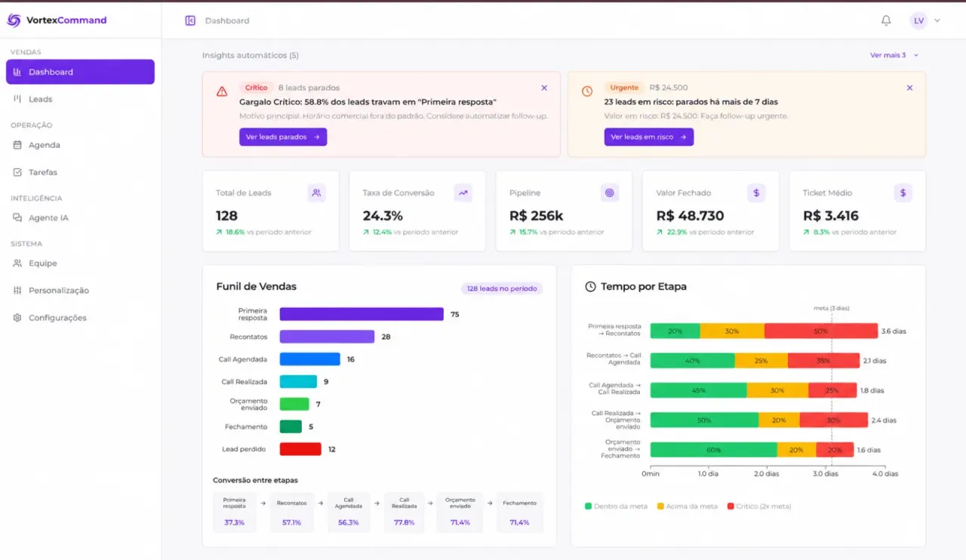Select the Fechamento funnel bar
This screenshot has width=966, height=560.
291,426
